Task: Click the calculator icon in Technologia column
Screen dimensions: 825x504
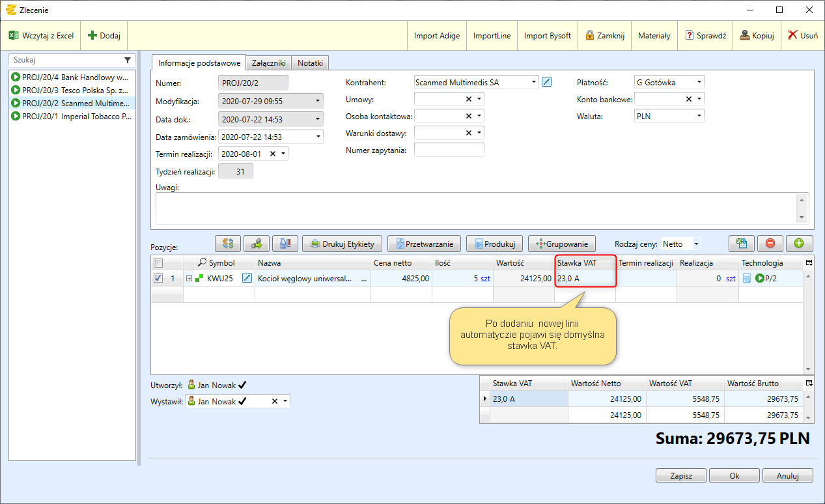Action: tap(747, 279)
